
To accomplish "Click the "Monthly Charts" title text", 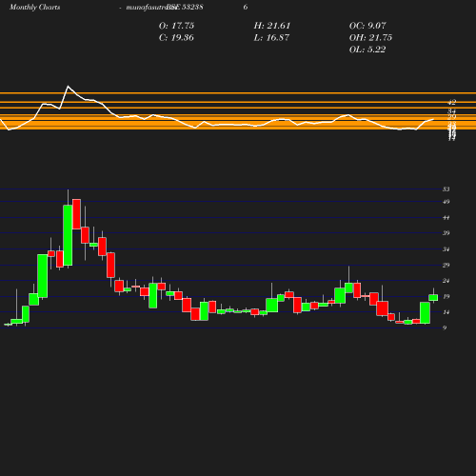I will tap(34, 8).
